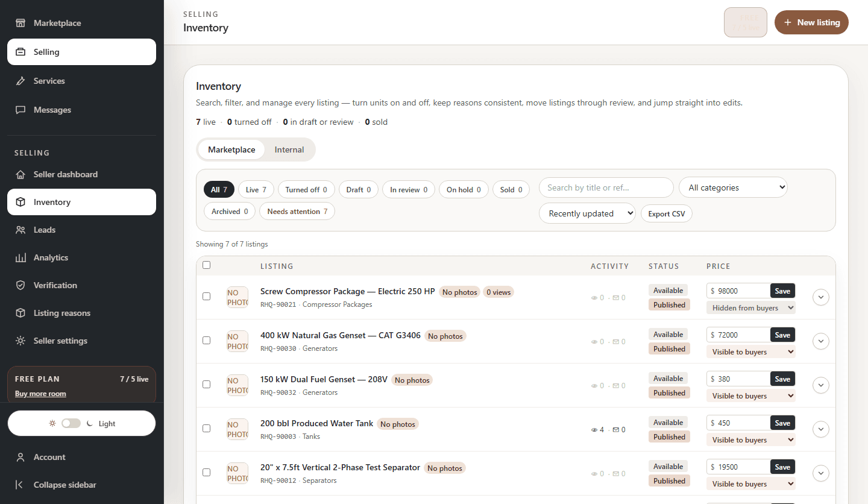The width and height of the screenshot is (868, 504).
Task: Tick checkbox for 200 bbl Produced Water Tank
Action: point(207,428)
